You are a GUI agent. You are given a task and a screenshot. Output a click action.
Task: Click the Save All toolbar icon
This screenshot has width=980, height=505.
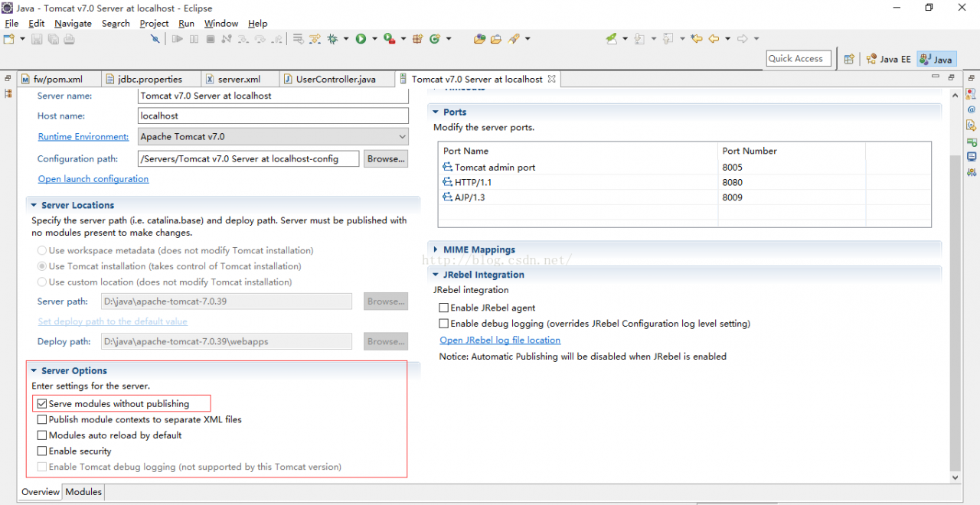click(x=53, y=38)
